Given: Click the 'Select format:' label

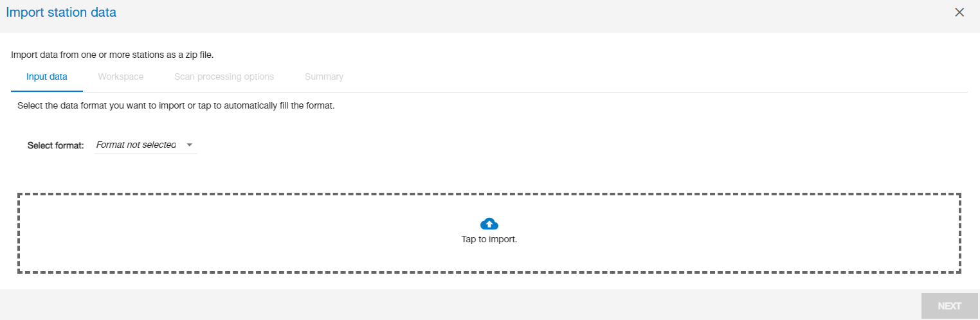Looking at the screenshot, I should [56, 145].
